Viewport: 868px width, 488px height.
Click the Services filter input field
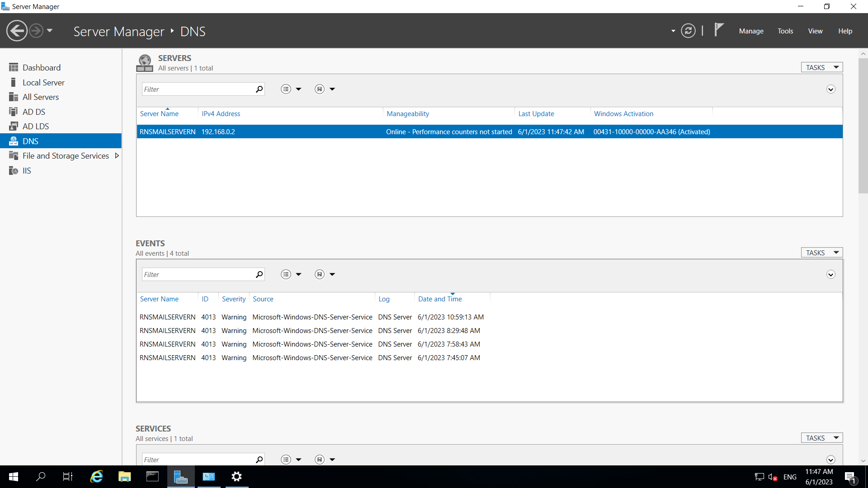(198, 460)
